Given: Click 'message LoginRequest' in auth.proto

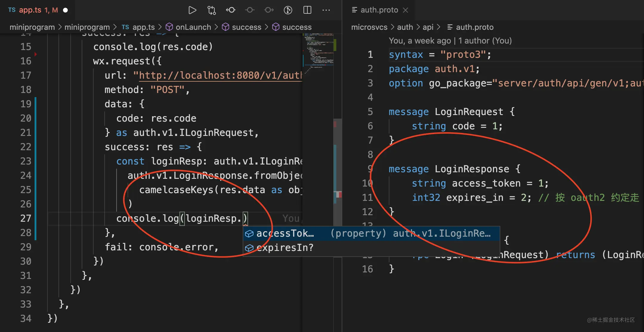Looking at the screenshot, I should 446,112.
